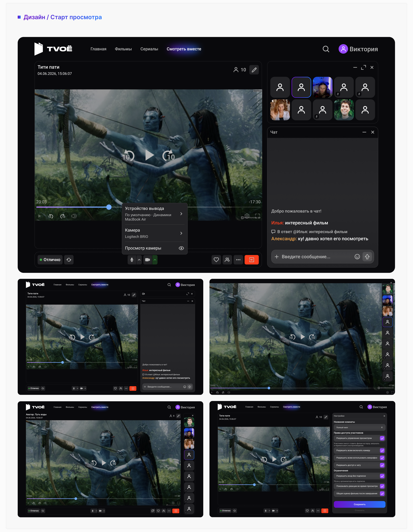Uncheck Разрешить всем использовать микрофон
The image size is (413, 532).
click(382, 458)
